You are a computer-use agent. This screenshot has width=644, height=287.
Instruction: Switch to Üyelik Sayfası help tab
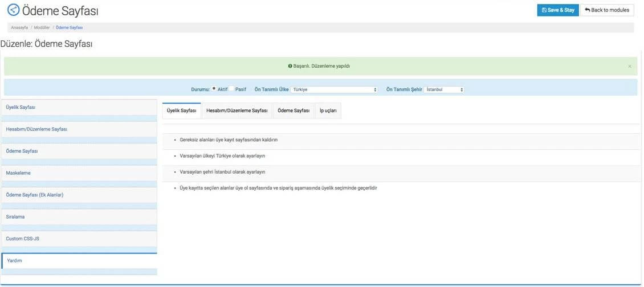point(182,111)
